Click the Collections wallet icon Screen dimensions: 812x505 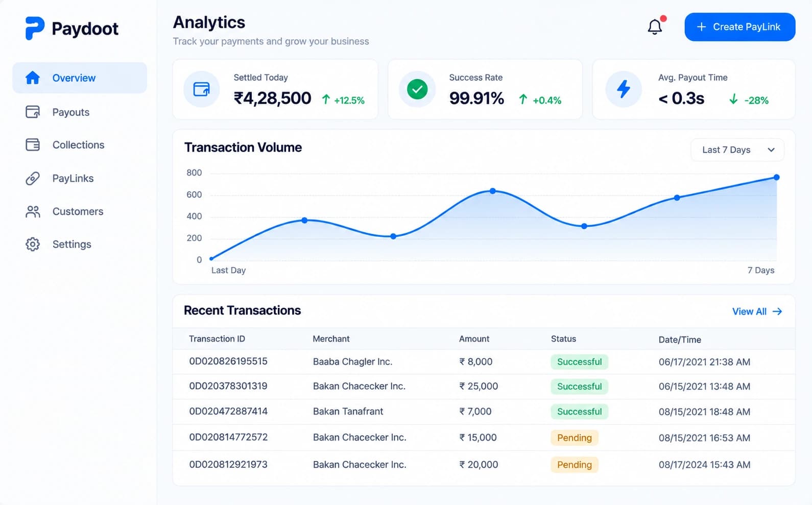point(33,145)
